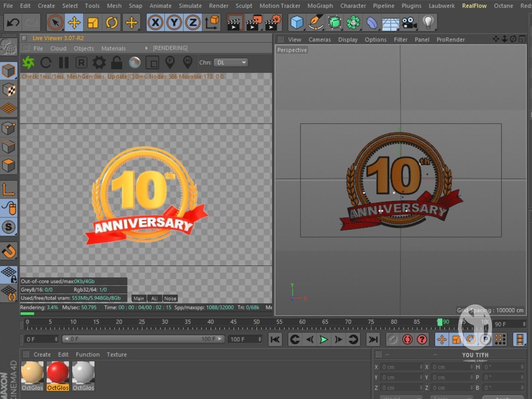
Task: Play the animation forward
Action: pyautogui.click(x=324, y=340)
